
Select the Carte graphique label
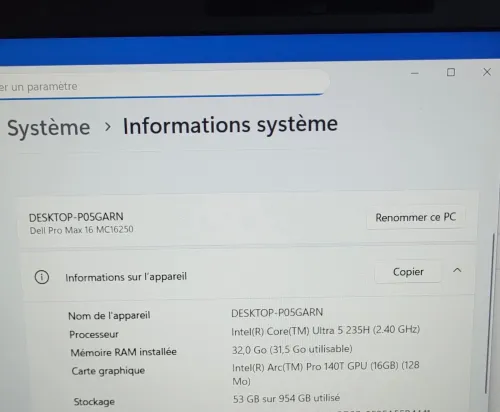[x=108, y=371]
